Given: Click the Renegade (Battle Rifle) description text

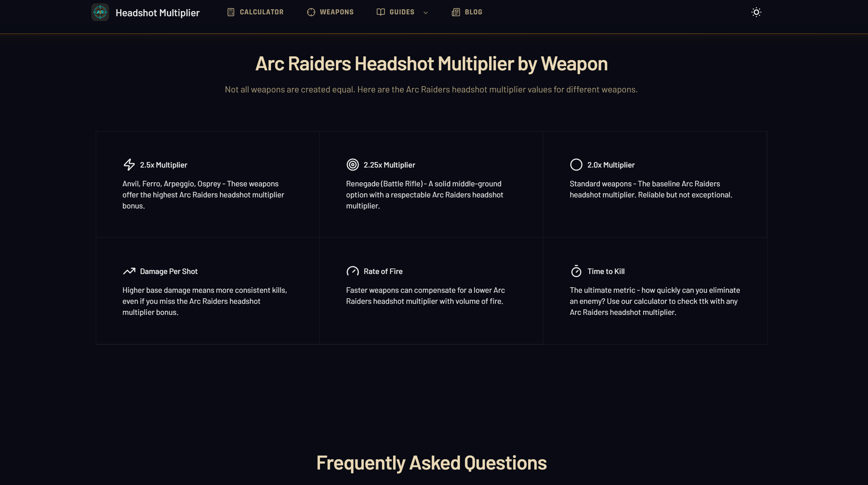Looking at the screenshot, I should coord(425,195).
